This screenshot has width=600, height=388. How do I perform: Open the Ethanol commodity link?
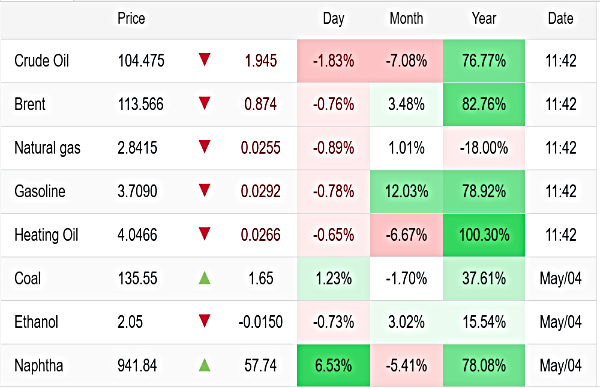point(36,322)
